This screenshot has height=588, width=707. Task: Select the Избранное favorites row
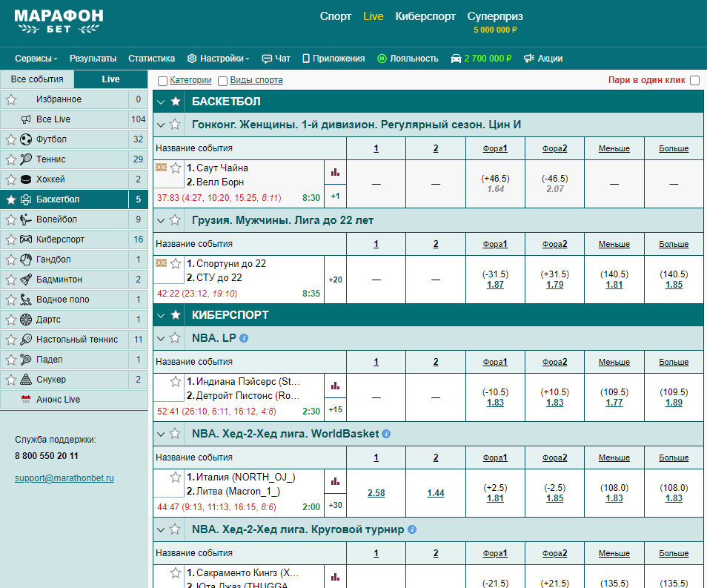[x=74, y=99]
